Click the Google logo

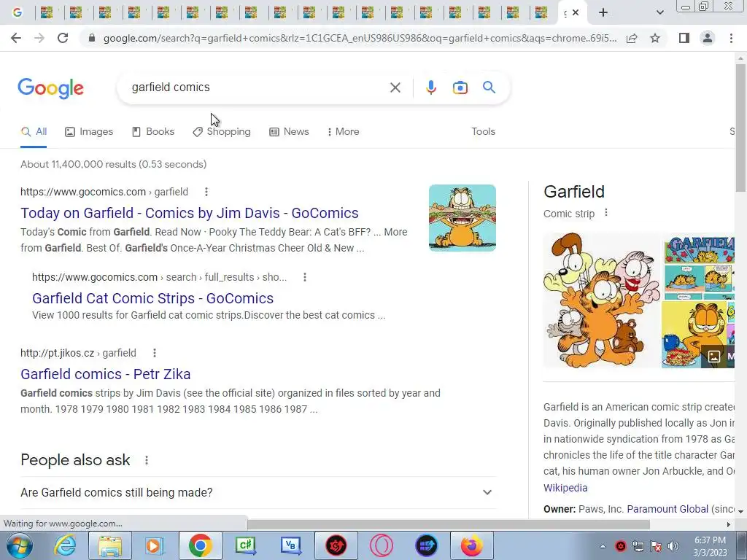click(50, 88)
